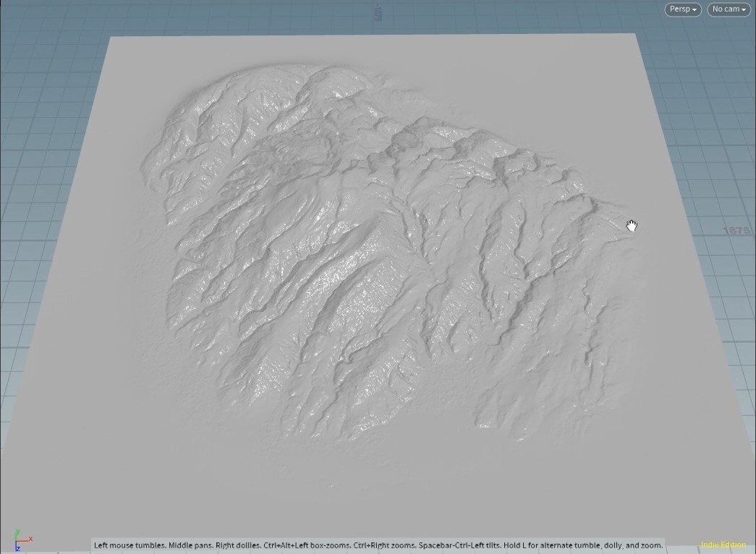Viewport: 756px width, 554px height.
Task: Click the 1875 grid label
Action: [x=736, y=231]
